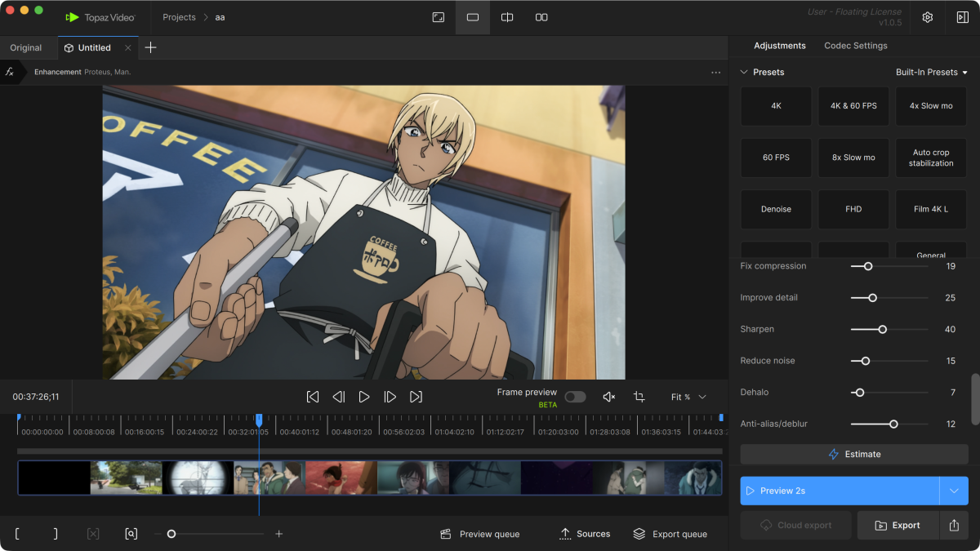Select the Original tab
Image resolution: width=980 pixels, height=551 pixels.
[x=26, y=47]
